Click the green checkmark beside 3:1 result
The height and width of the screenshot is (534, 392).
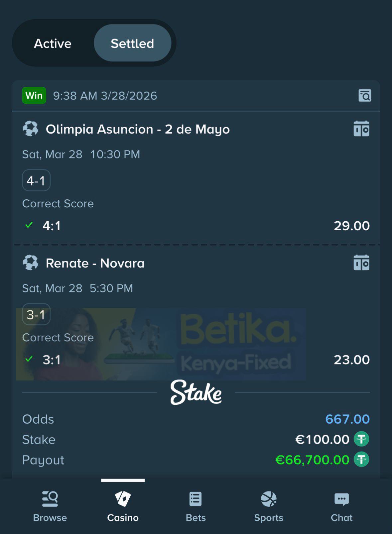[x=29, y=360]
